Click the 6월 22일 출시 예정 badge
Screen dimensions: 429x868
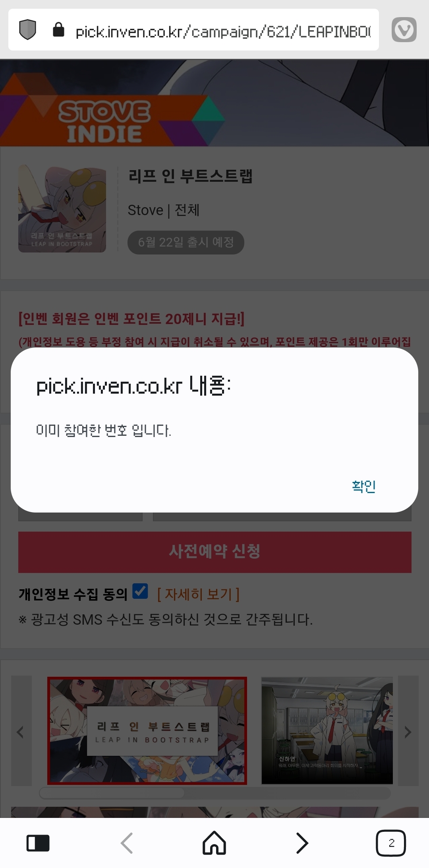186,242
